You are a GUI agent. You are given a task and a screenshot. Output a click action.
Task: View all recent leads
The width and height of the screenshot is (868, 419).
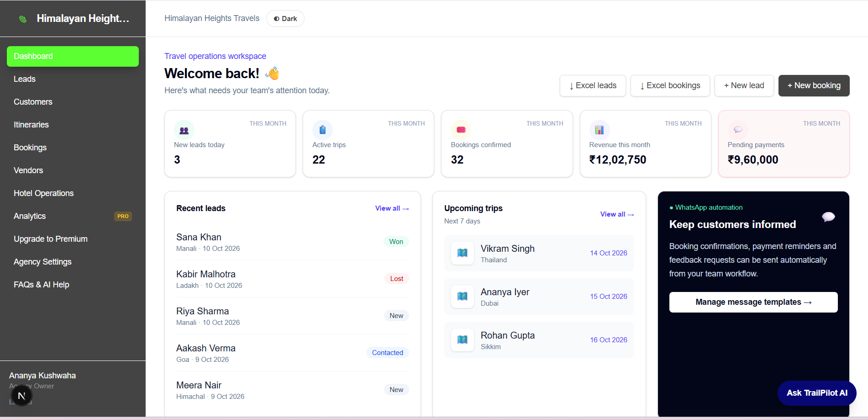[392, 208]
